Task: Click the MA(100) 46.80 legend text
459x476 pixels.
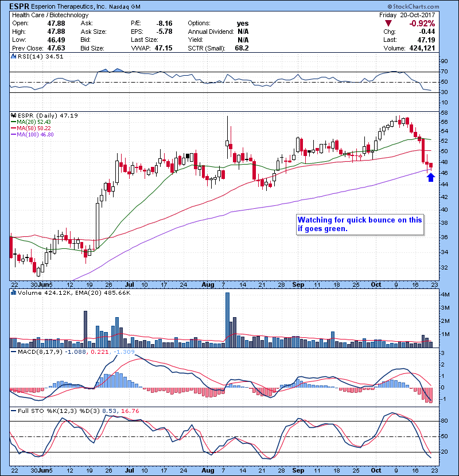Action: [x=35, y=135]
